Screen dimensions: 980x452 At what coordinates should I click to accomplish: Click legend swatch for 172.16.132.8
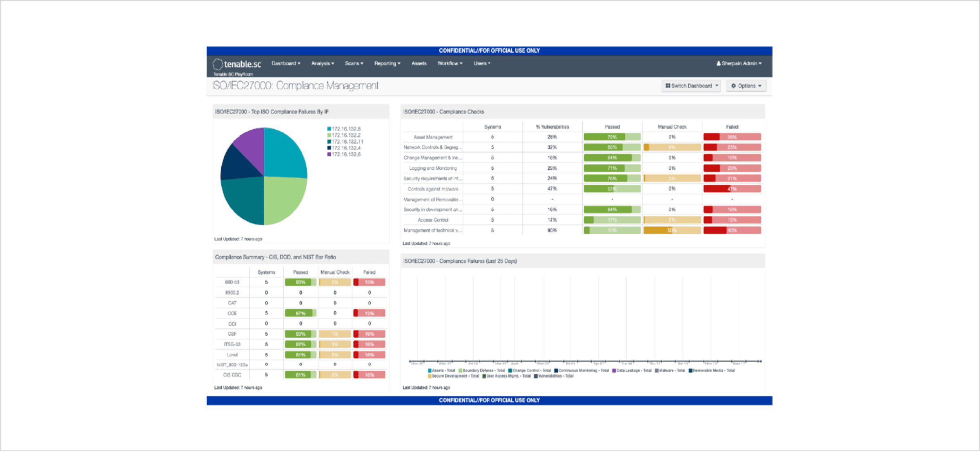329,129
